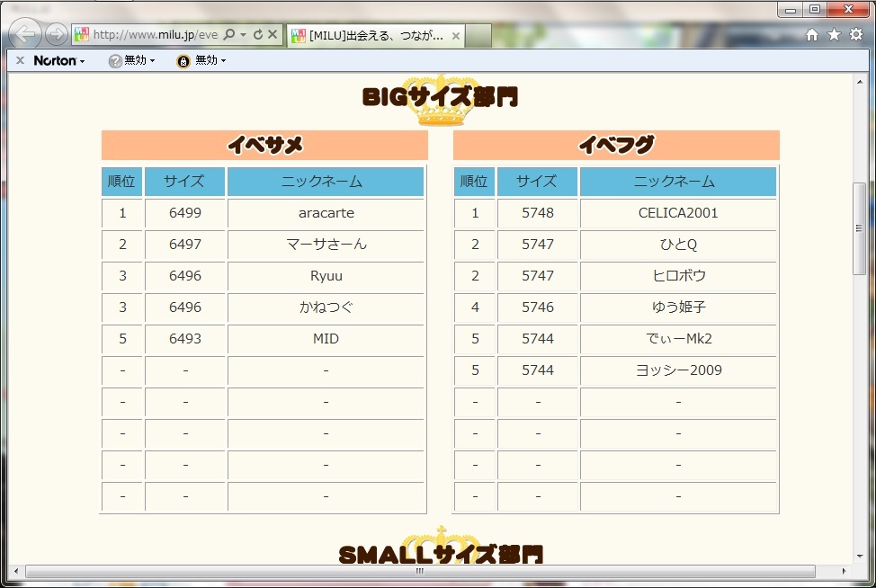Select the MILU browser tab
This screenshot has width=876, height=588.
click(374, 36)
